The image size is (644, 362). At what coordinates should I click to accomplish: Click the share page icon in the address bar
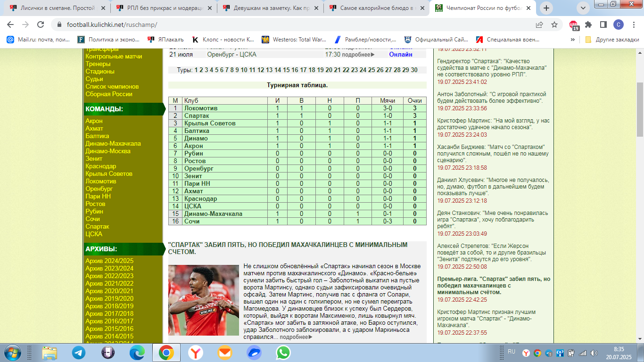click(539, 25)
